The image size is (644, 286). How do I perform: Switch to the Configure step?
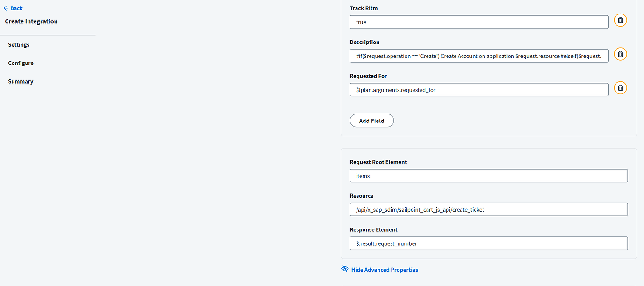coord(21,63)
